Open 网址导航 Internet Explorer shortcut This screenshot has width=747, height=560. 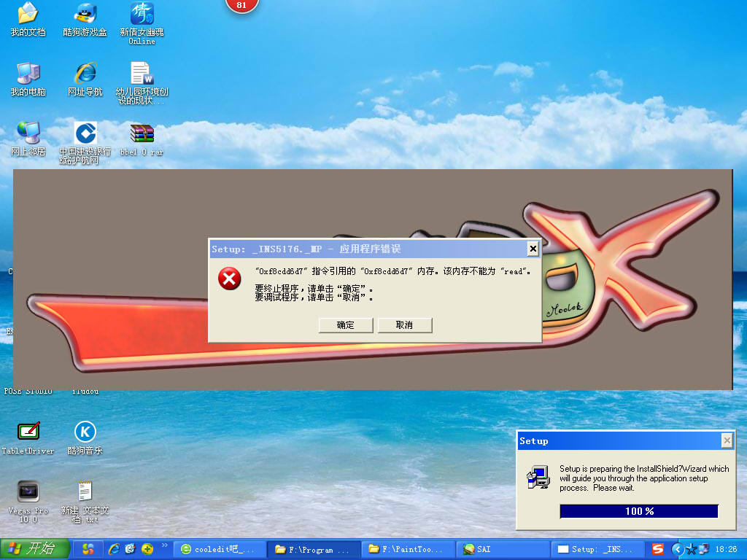85,79
